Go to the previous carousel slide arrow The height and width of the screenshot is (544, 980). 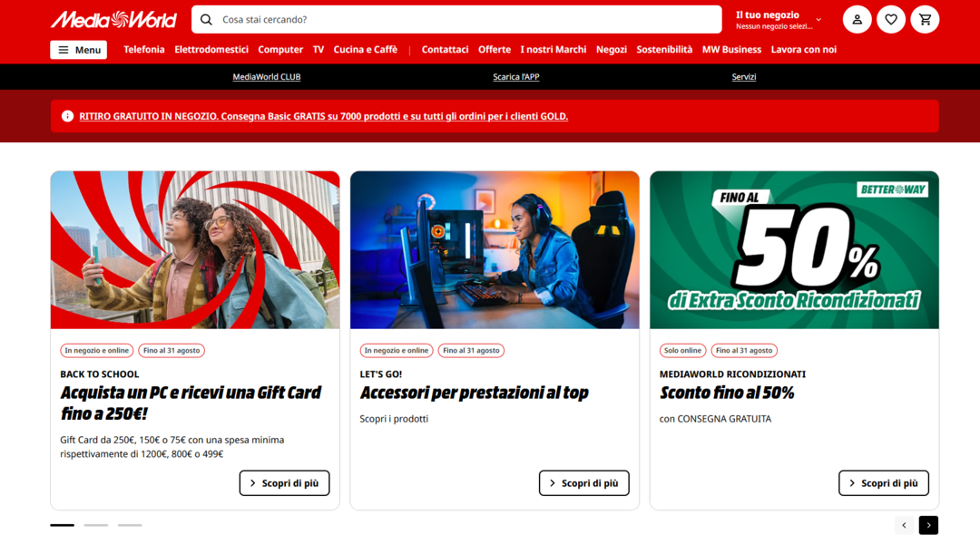pos(904,525)
